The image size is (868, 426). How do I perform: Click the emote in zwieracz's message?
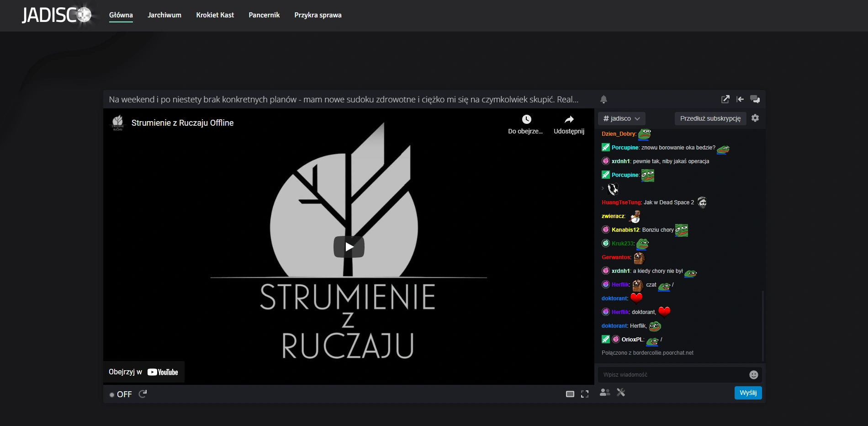(x=635, y=216)
